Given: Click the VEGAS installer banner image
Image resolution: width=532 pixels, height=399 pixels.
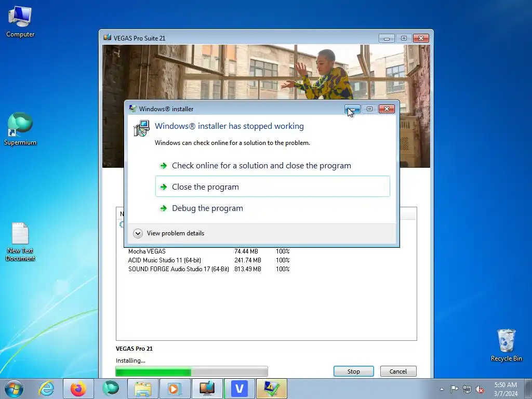Looking at the screenshot, I should [266, 72].
